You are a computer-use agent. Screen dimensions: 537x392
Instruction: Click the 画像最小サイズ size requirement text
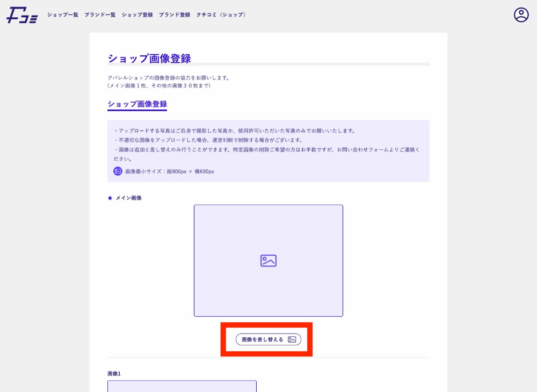[169, 171]
